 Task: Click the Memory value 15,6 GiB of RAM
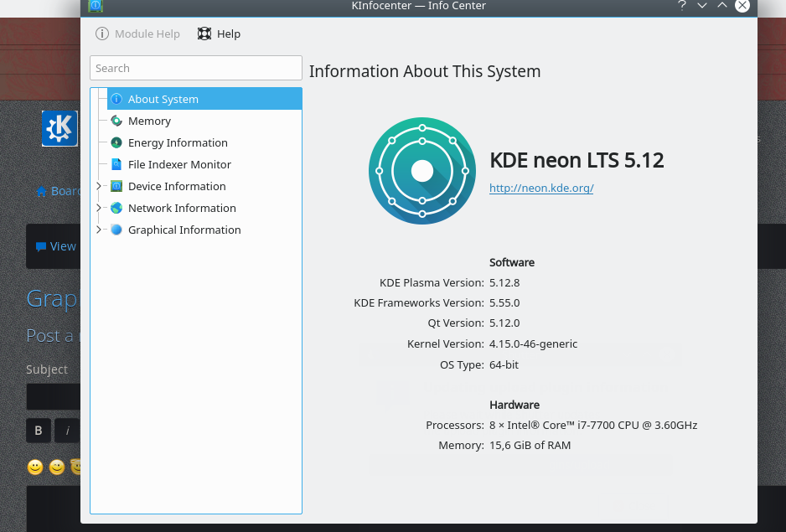530,445
